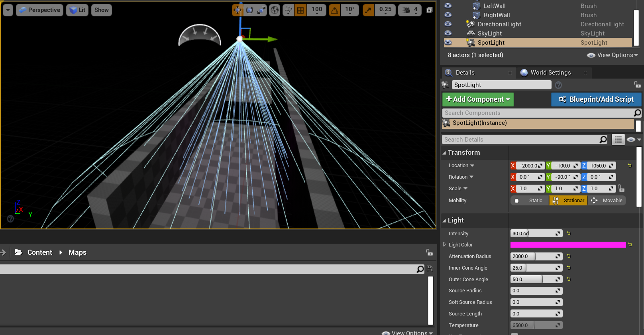
Task: Toggle scale snapping icon
Action: point(369,10)
